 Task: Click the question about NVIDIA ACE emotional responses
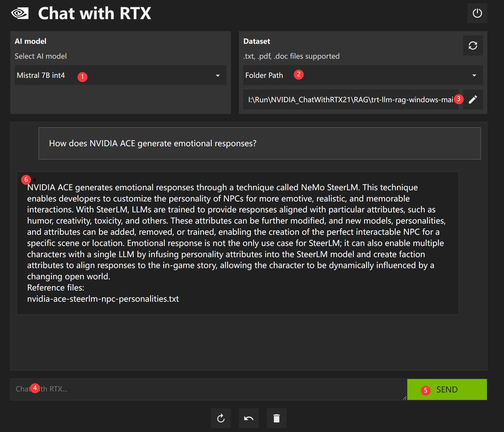click(x=259, y=143)
